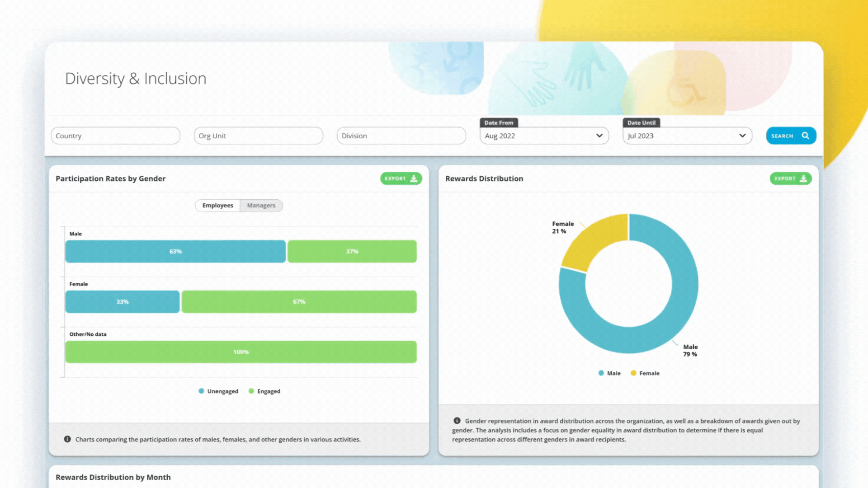Click the 'Male' category label above bars
Screen dimensions: 868x488
(x=75, y=234)
